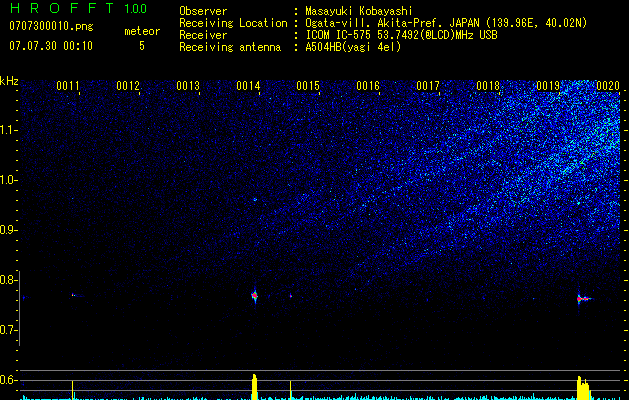Click the Receiving antenna label
This screenshot has height=400, width=629.
tap(230, 47)
